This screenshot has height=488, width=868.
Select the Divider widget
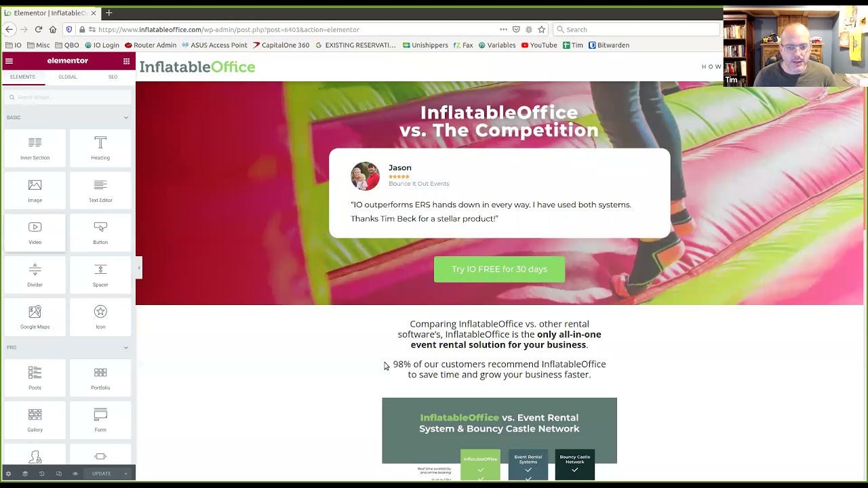tap(35, 275)
